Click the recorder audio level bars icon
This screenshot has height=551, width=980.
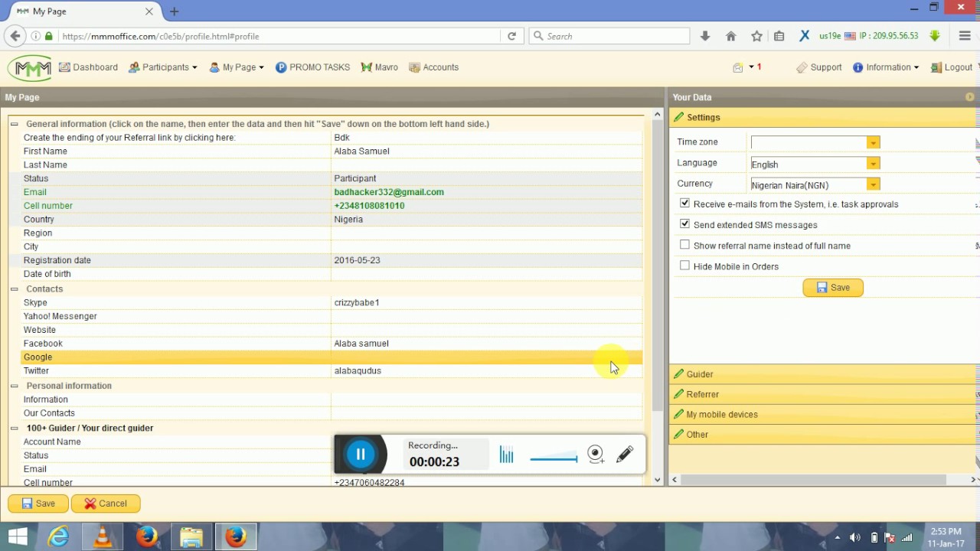click(x=506, y=455)
